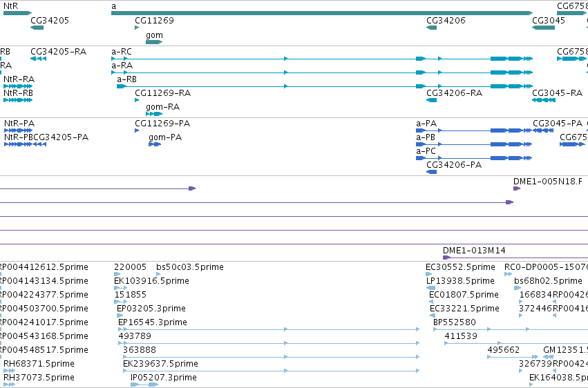Click the 220005 EST label
The width and height of the screenshot is (588, 388).
(130, 266)
